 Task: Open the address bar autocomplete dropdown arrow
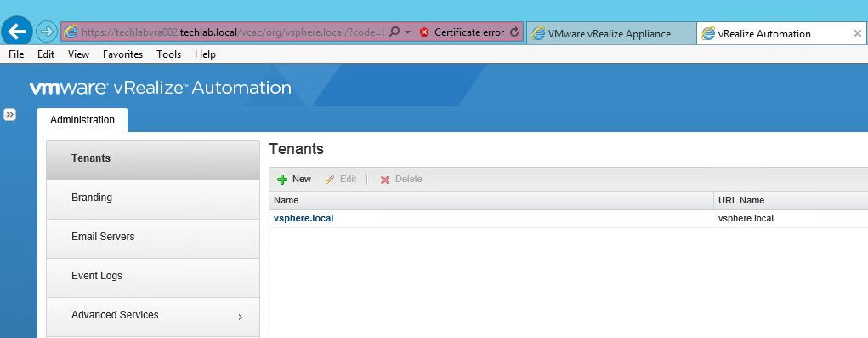click(x=407, y=32)
